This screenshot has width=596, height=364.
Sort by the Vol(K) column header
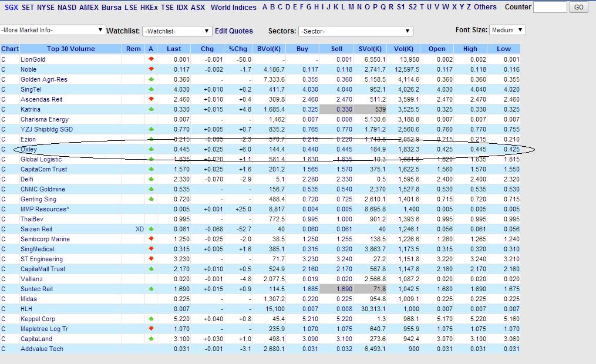click(x=403, y=49)
